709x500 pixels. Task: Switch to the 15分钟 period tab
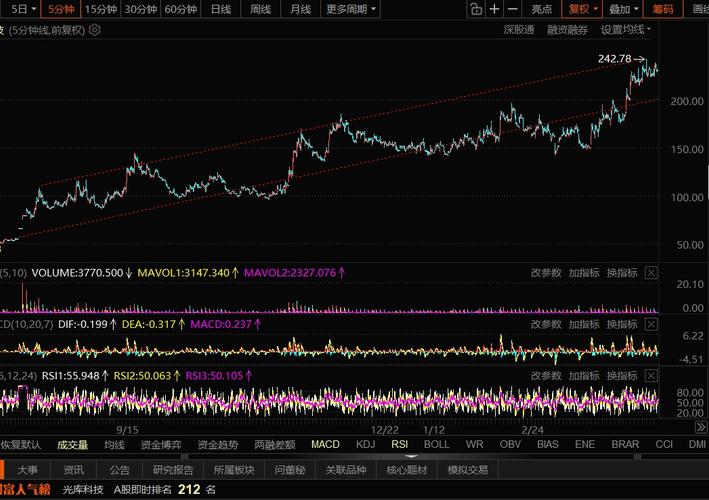click(x=100, y=9)
